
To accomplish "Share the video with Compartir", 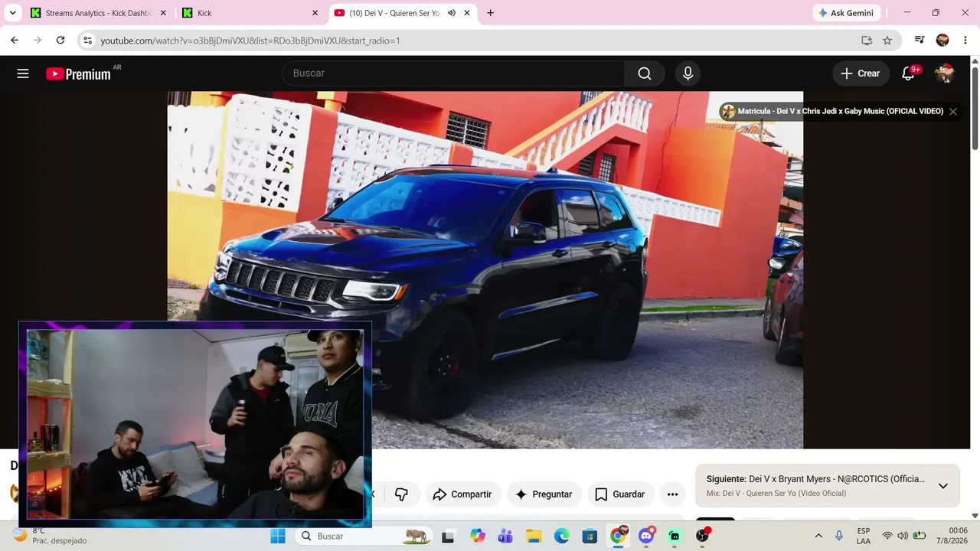I will coord(462,494).
